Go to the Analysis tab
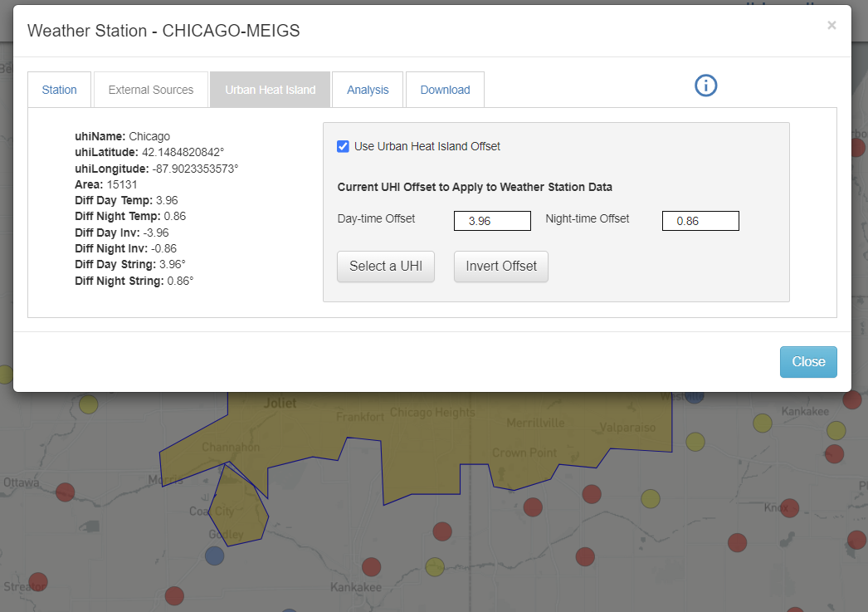868x612 pixels. 368,90
